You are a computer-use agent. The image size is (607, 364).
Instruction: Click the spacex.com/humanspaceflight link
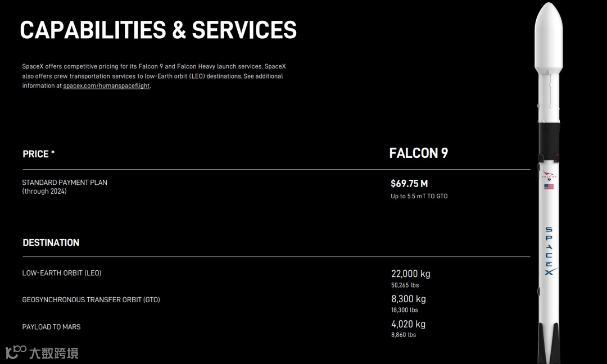[106, 86]
